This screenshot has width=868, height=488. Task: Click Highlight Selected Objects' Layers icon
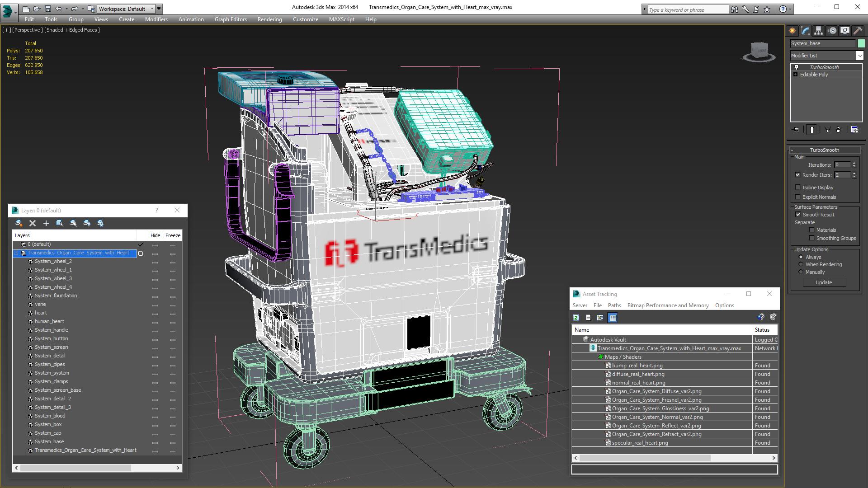(x=73, y=223)
